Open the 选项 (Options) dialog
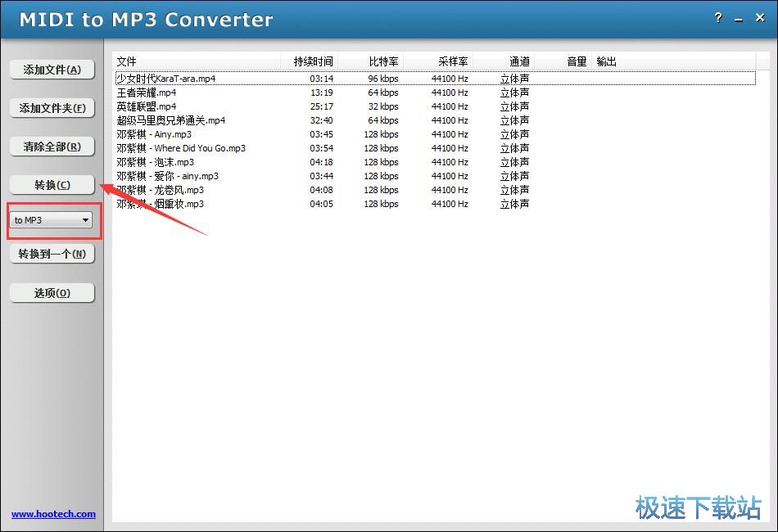 click(x=52, y=292)
